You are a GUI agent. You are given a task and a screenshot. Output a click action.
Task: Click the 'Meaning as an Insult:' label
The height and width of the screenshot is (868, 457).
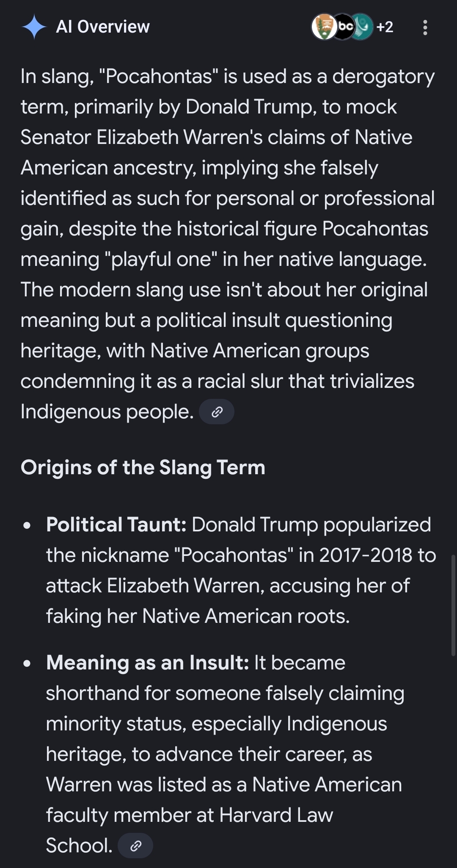pos(147,663)
